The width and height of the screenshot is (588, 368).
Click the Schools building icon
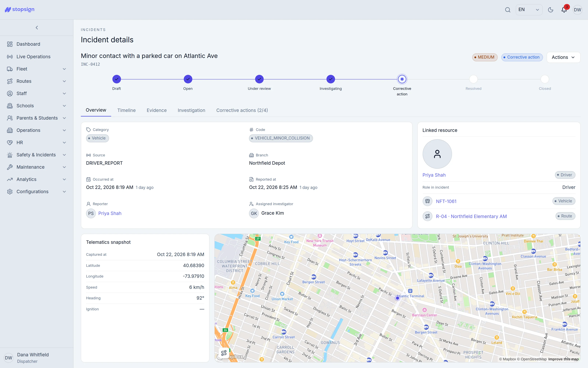tap(10, 106)
